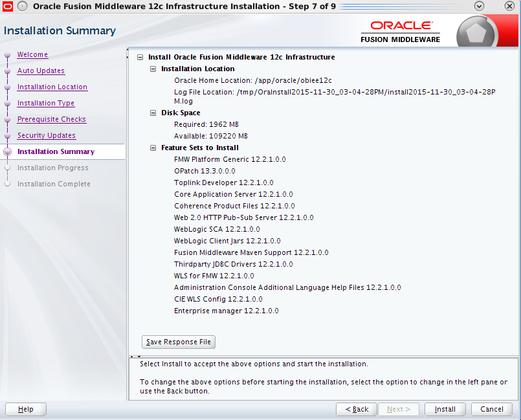Select FMW Platform Generic 12.2.1.0.0
Image resolution: width=521 pixels, height=420 pixels.
[x=230, y=159]
